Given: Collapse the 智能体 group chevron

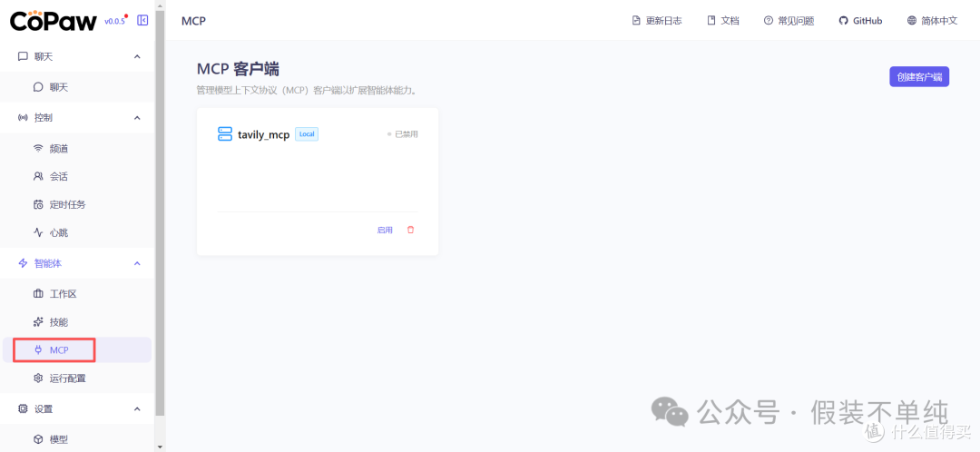Looking at the screenshot, I should pos(138,263).
